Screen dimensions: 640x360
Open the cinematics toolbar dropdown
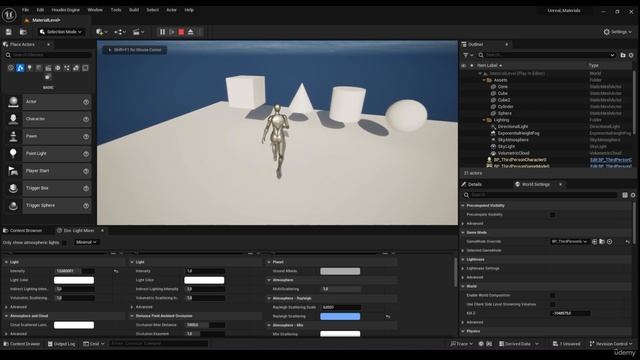[138, 32]
